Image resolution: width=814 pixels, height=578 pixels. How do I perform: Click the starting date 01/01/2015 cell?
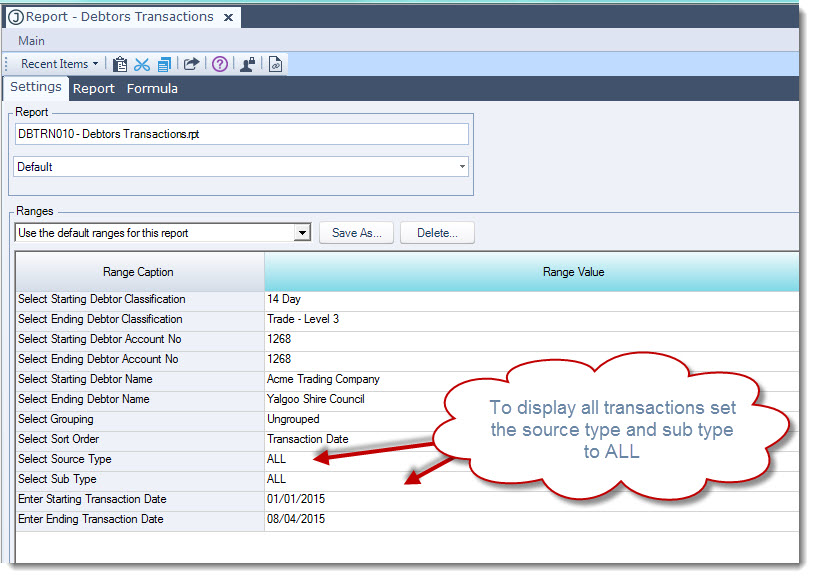point(532,500)
